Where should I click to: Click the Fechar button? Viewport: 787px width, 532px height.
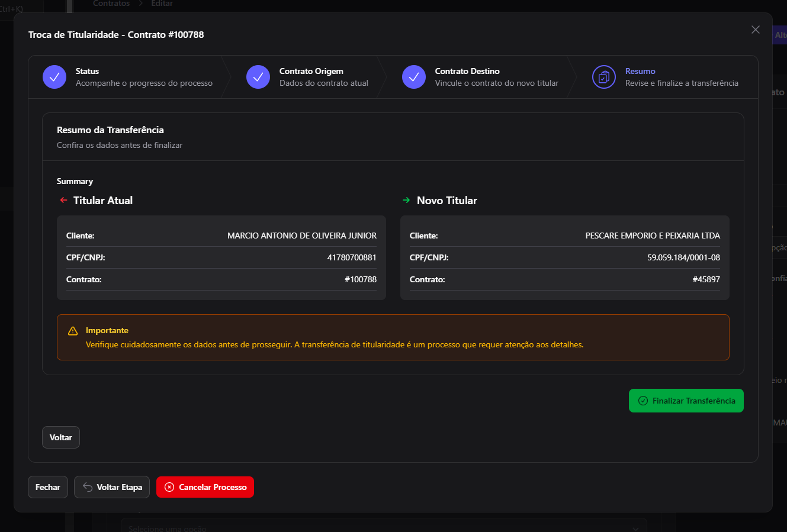pyautogui.click(x=48, y=487)
